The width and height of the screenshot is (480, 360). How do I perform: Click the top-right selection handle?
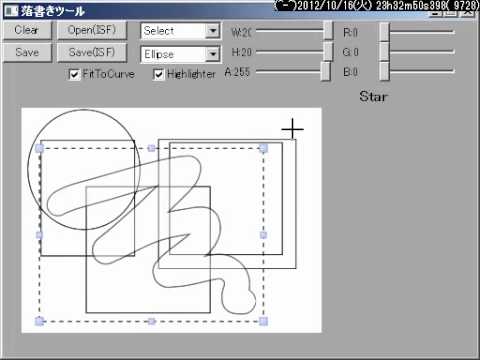263,148
